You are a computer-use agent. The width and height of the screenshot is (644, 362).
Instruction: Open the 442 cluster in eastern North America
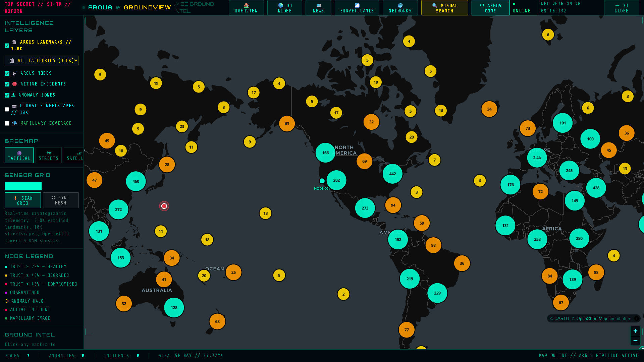point(392,174)
